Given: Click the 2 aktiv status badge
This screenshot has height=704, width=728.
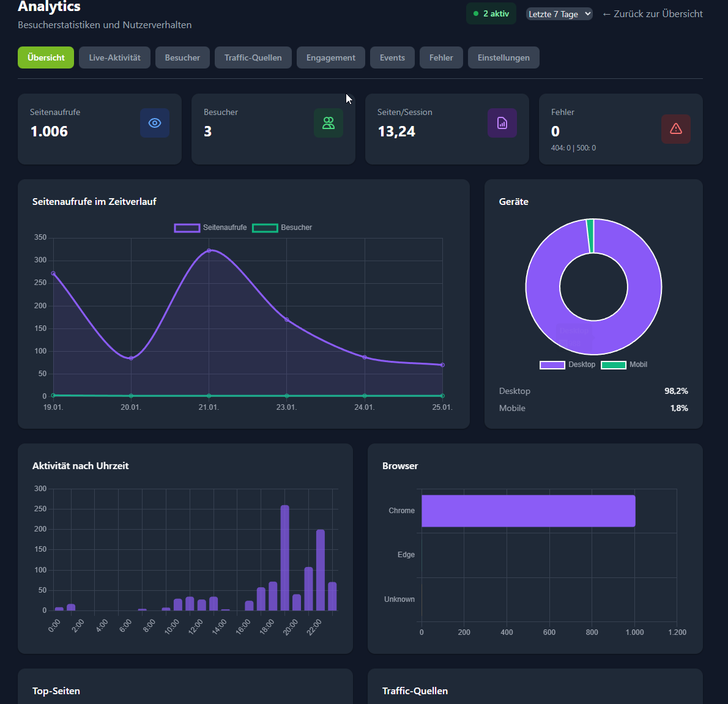Looking at the screenshot, I should tap(491, 13).
